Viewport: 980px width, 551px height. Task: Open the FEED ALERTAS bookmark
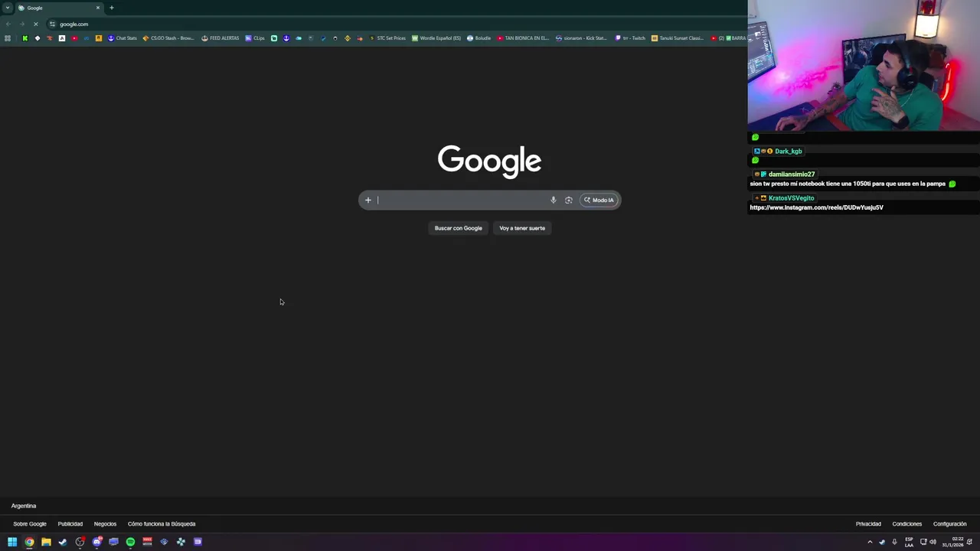[x=220, y=38]
